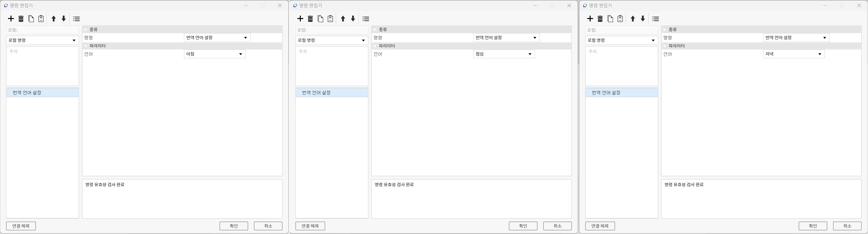Click the checklist icon in the right window toolbar
868x234 pixels.
coord(655,19)
